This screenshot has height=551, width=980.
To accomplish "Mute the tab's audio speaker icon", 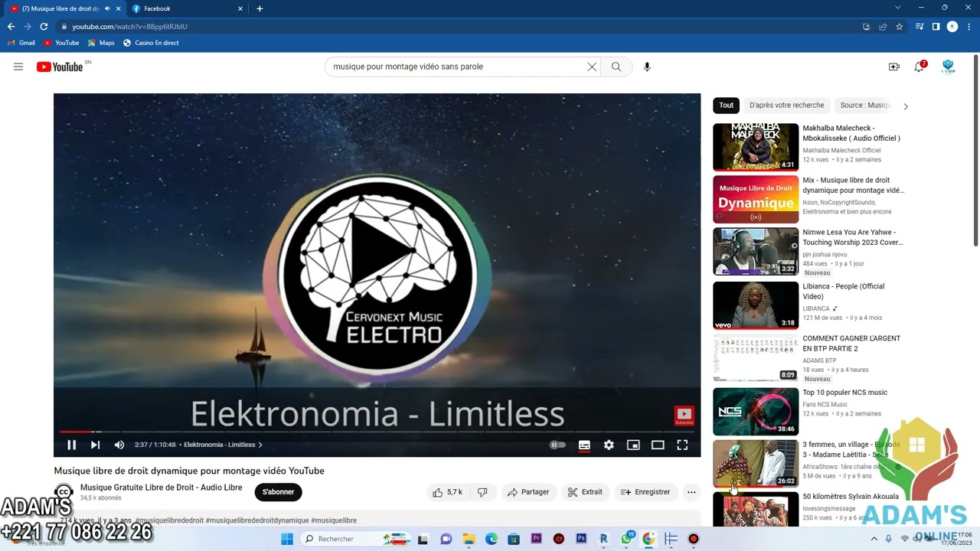I will coord(107,8).
